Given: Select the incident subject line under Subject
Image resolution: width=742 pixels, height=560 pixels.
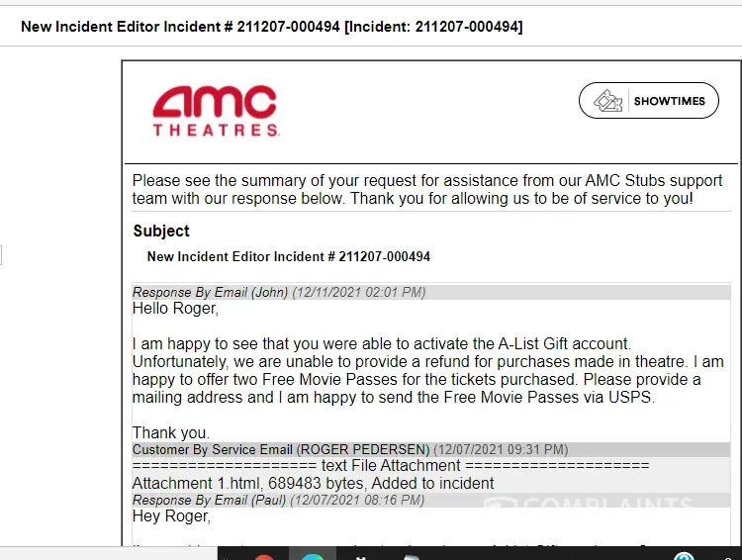Looking at the screenshot, I should point(289,257).
